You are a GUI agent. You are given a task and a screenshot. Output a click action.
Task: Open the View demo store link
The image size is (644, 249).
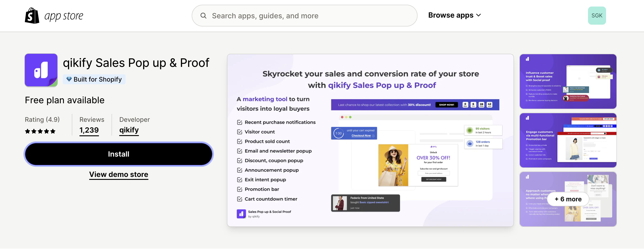[119, 174]
